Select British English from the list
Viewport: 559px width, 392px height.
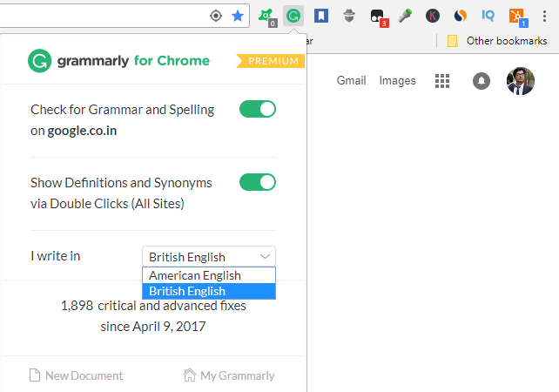pos(209,291)
